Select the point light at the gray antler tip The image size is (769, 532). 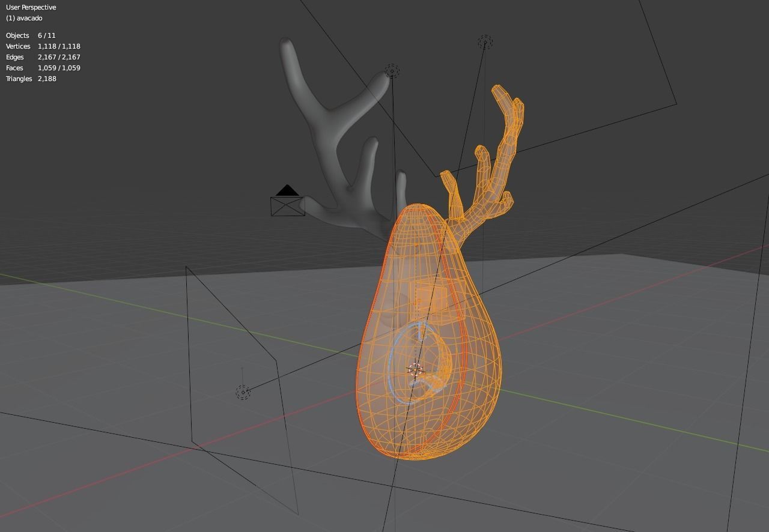392,71
